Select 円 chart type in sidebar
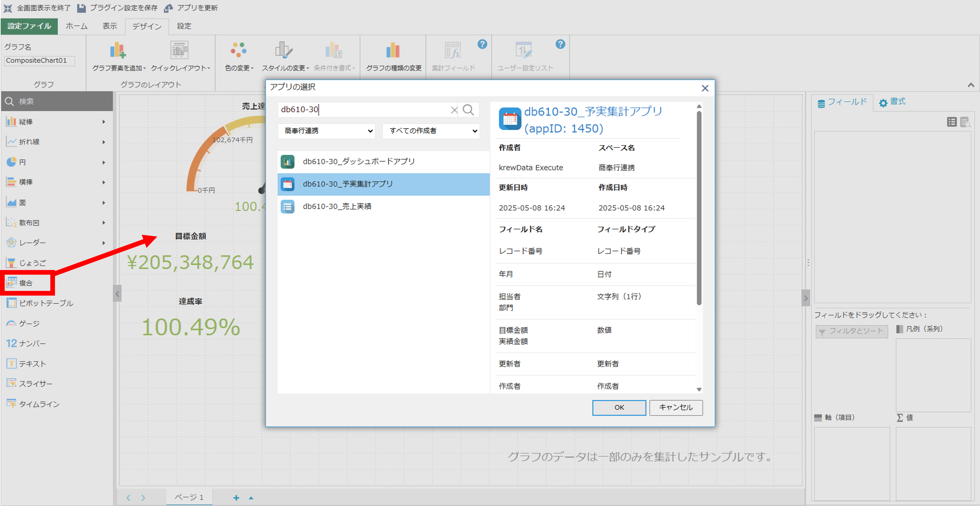The width and height of the screenshot is (980, 506). tap(56, 162)
